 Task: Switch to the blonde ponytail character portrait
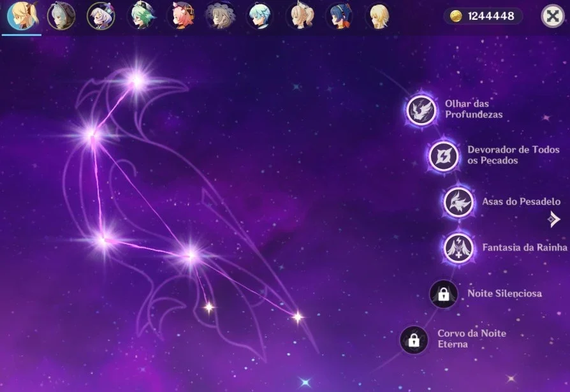[301, 16]
